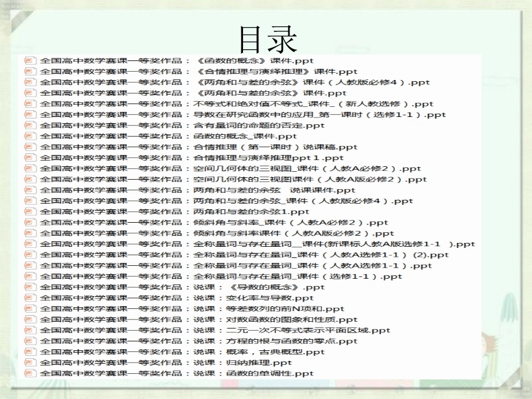Click the icon beside 说课：变化率与导数.ppt
Viewport: 532px width, 399px height.
point(30,298)
